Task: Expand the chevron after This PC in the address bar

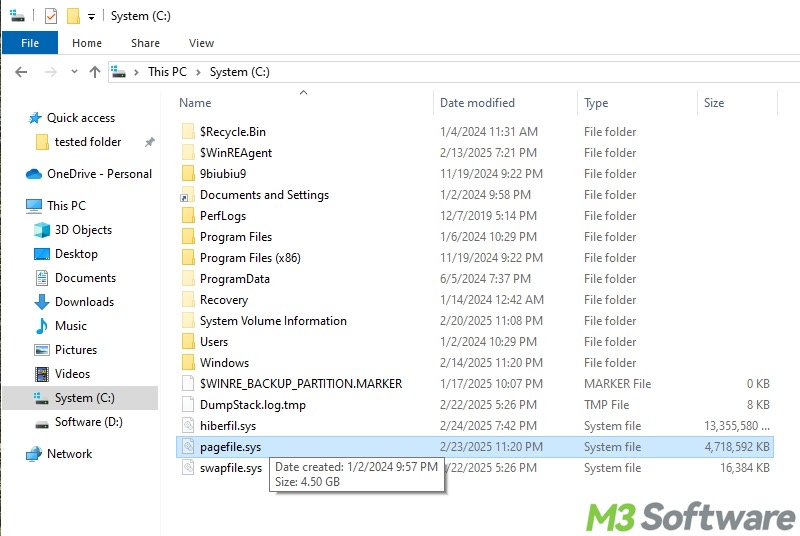Action: point(199,72)
